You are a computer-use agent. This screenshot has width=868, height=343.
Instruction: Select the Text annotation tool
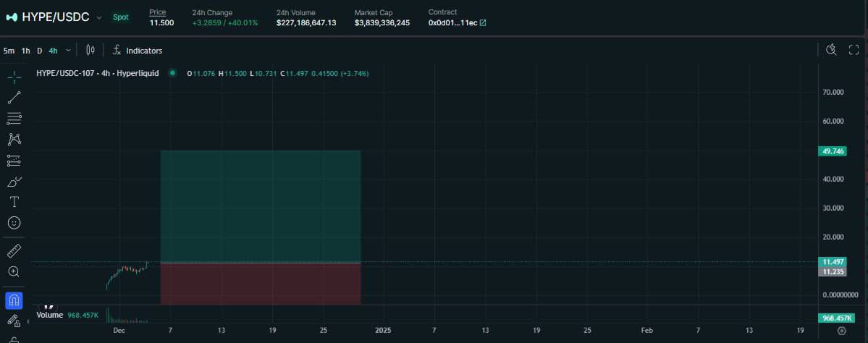point(14,202)
